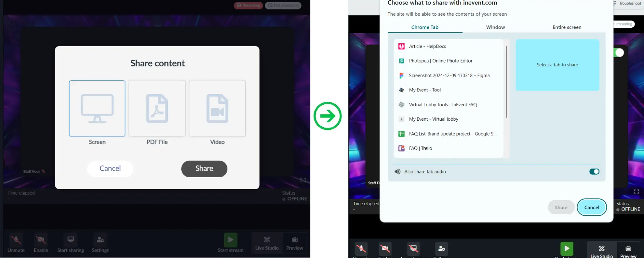Select the My Event - Tool tab
Screen dimensions: 644x258
[448, 90]
